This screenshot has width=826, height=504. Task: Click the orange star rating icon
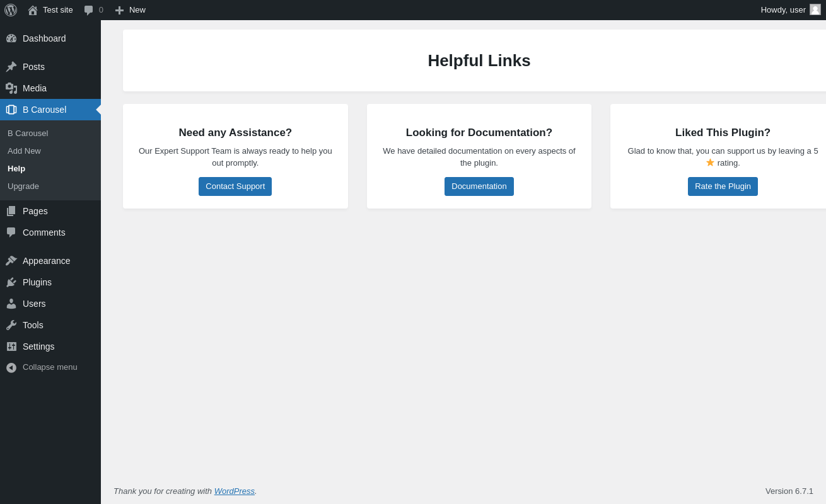[710, 163]
